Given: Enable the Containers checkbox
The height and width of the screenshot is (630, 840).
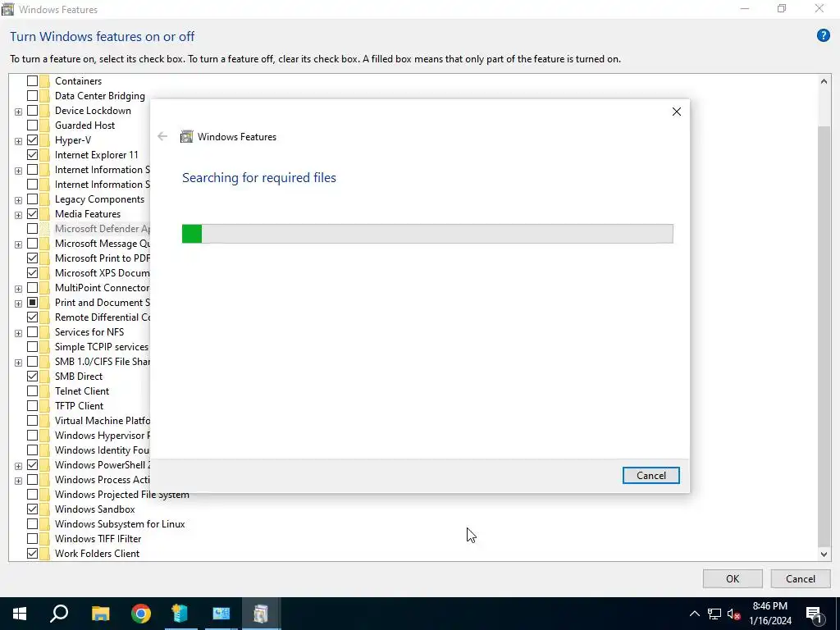Looking at the screenshot, I should point(32,81).
